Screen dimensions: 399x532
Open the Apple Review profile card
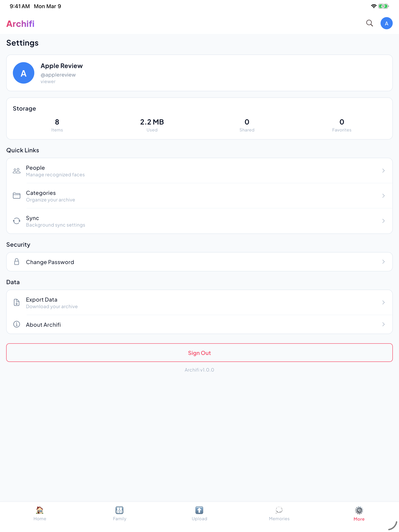pos(199,73)
